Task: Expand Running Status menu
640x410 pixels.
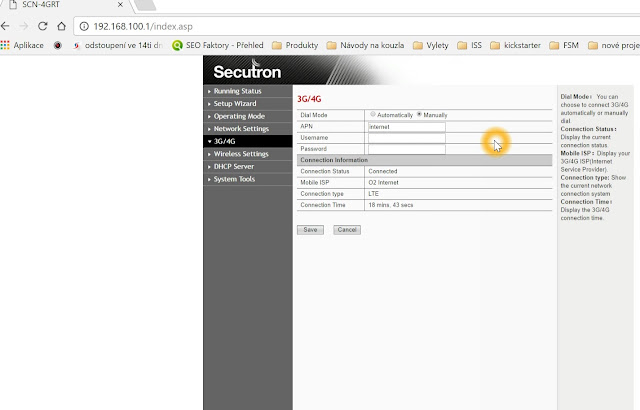Action: [248, 91]
